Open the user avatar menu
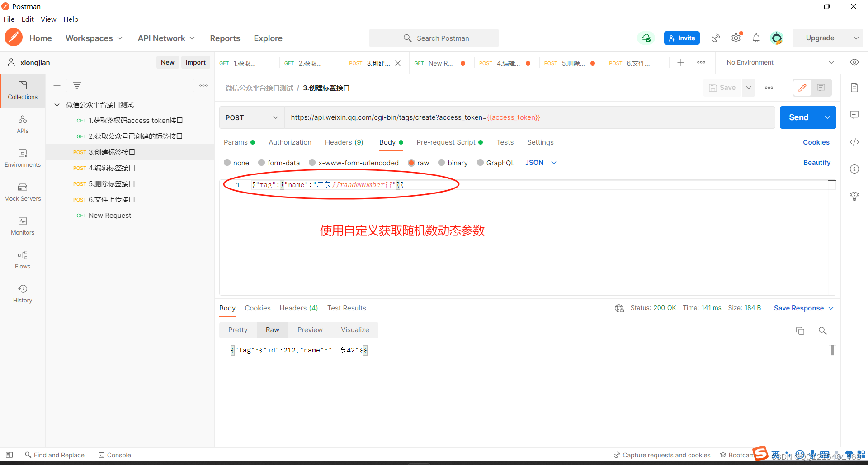This screenshot has height=465, width=868. tap(777, 38)
